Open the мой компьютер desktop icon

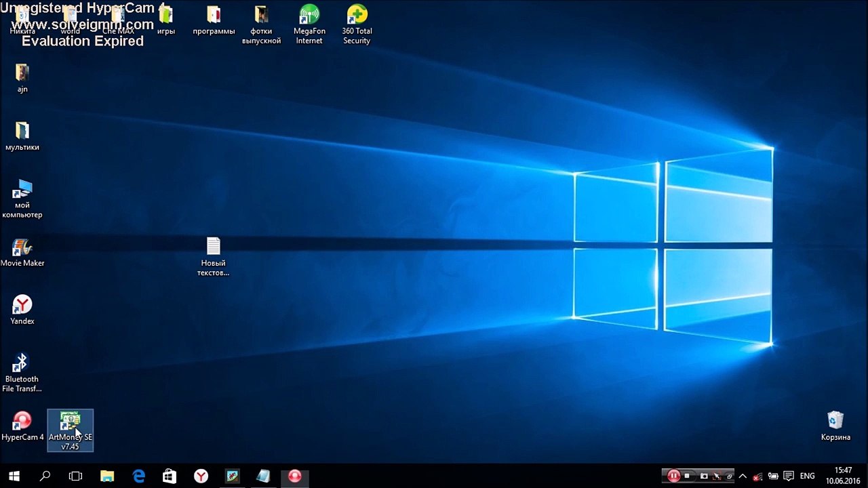point(22,190)
